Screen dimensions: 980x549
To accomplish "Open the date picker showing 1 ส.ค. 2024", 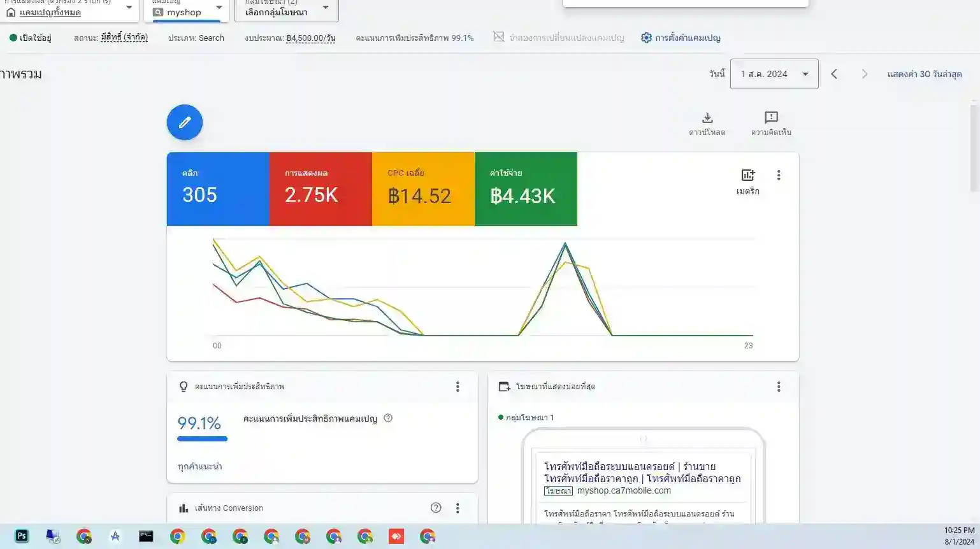I will pos(774,73).
